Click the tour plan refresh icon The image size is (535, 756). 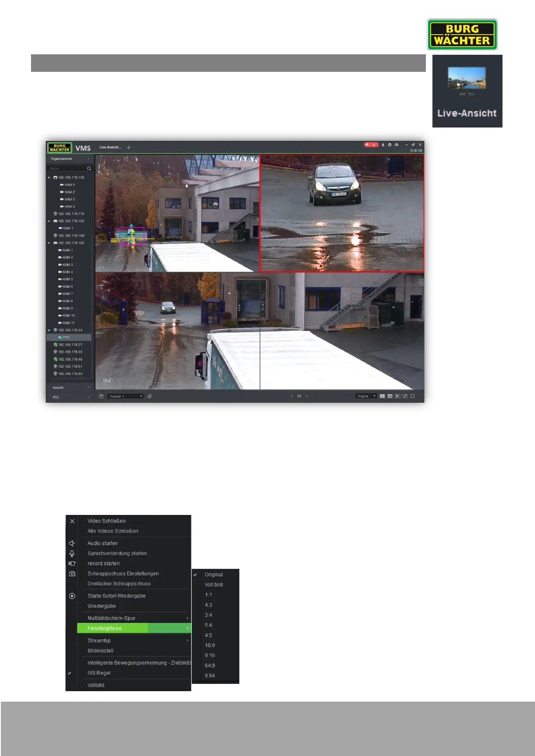point(150,396)
